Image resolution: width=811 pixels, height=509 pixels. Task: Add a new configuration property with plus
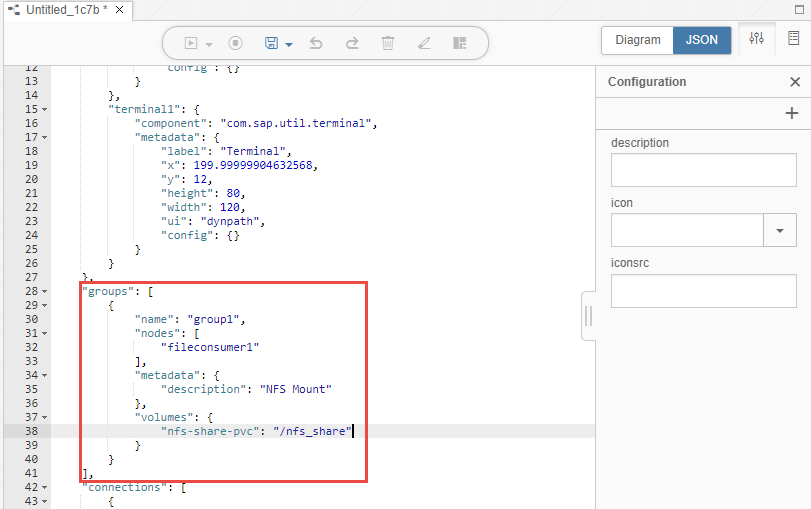pyautogui.click(x=792, y=114)
